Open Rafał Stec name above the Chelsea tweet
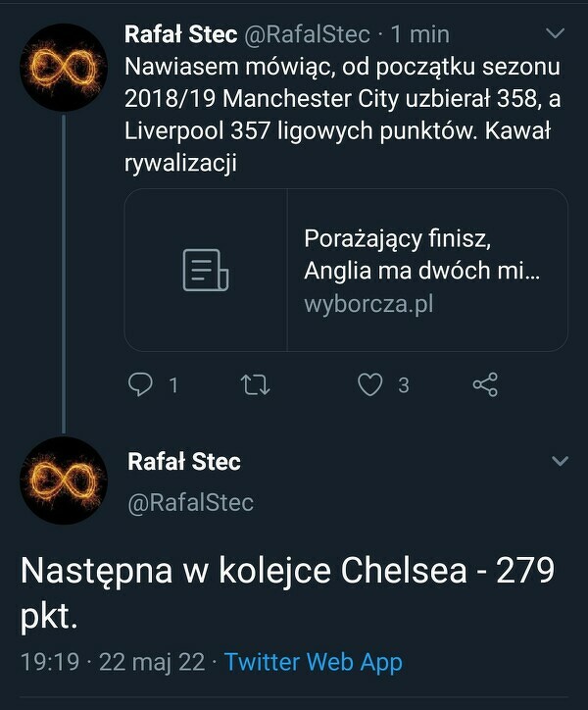The image size is (588, 710). [184, 461]
